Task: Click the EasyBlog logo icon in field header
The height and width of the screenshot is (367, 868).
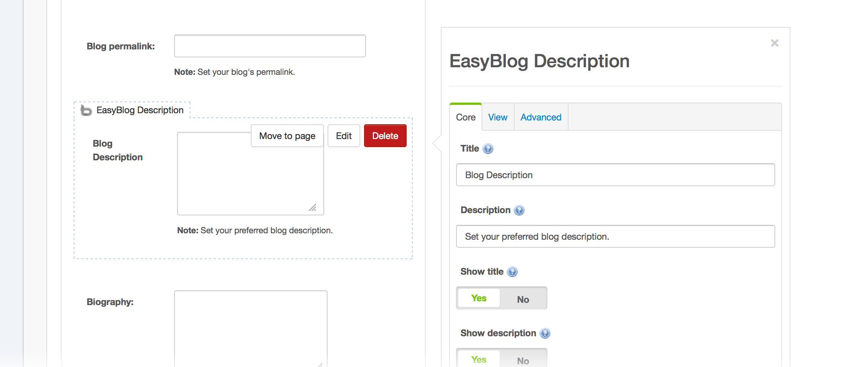Action: [86, 111]
